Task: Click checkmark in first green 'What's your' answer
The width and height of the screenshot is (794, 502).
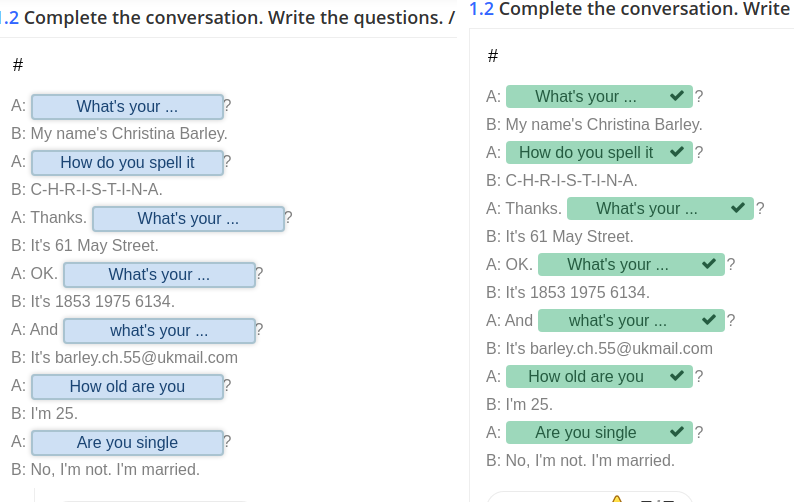Action: 677,96
